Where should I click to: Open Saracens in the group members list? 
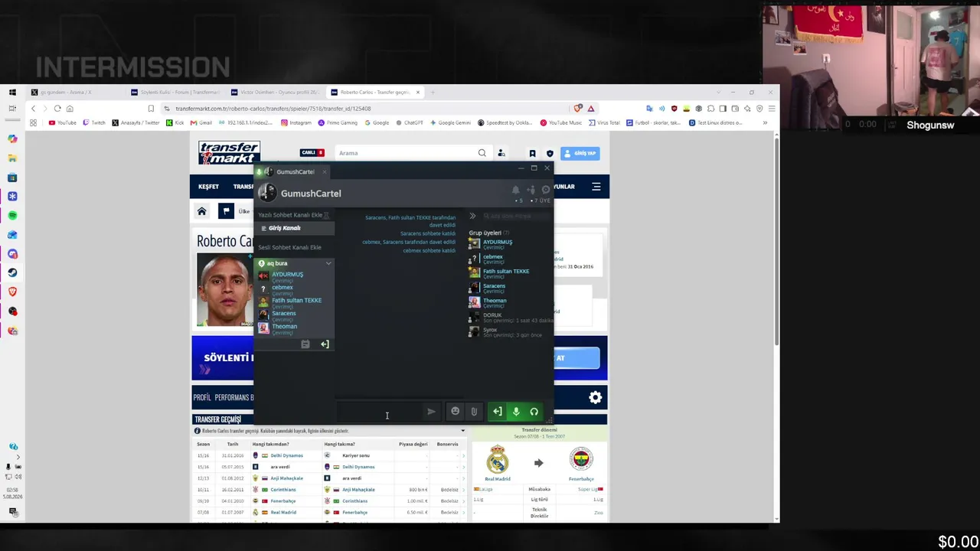[494, 286]
